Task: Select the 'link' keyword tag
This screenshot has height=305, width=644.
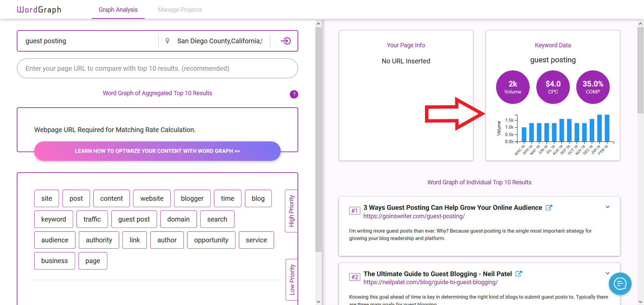Action: pyautogui.click(x=135, y=240)
